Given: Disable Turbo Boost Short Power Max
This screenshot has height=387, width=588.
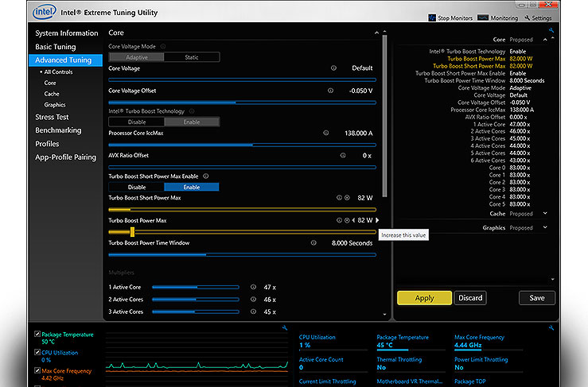Looking at the screenshot, I should click(x=137, y=187).
